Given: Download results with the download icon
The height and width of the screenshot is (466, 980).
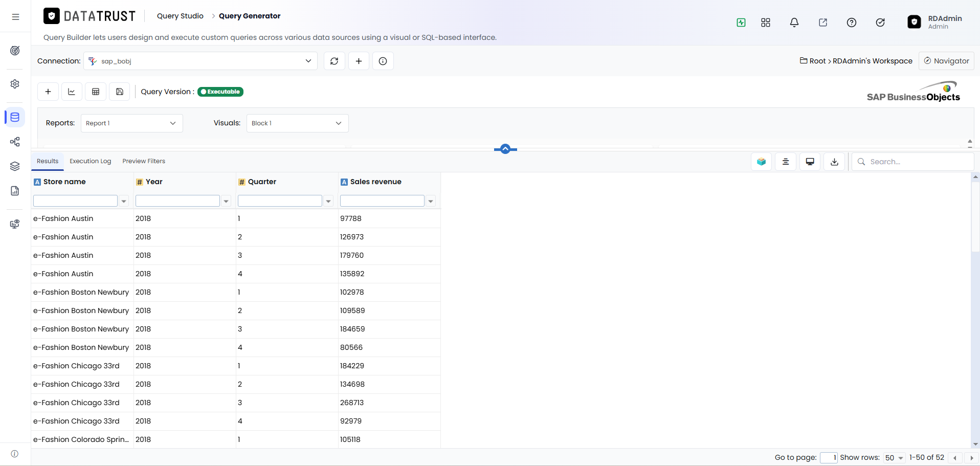Looking at the screenshot, I should tap(835, 162).
